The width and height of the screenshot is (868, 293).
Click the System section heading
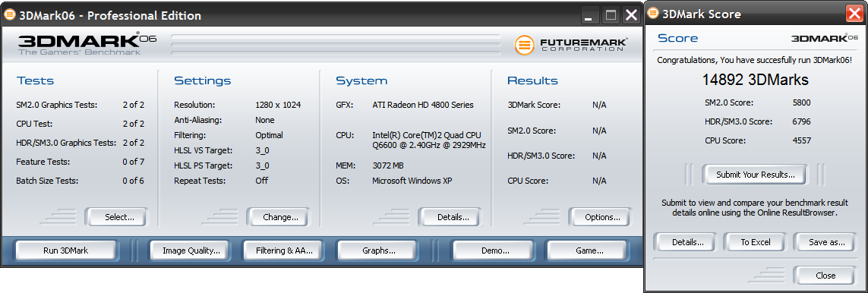(x=361, y=80)
